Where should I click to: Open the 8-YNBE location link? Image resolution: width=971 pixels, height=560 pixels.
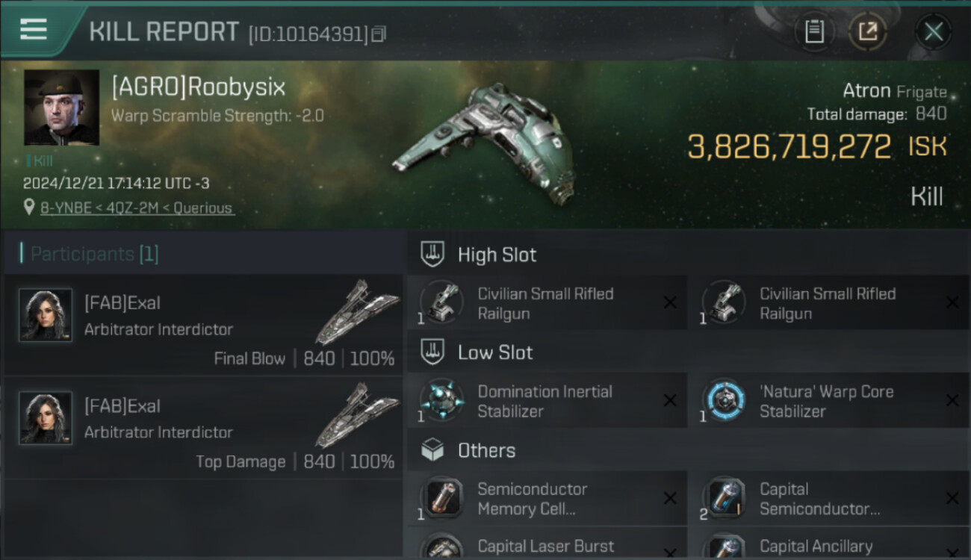point(137,208)
